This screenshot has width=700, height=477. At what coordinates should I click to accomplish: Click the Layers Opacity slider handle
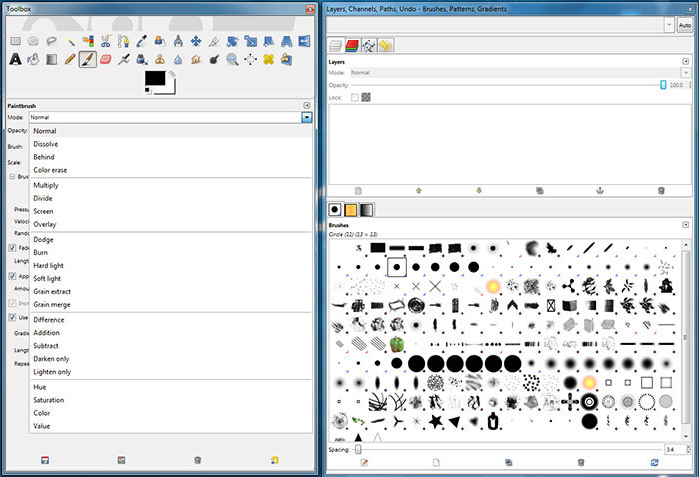(663, 85)
